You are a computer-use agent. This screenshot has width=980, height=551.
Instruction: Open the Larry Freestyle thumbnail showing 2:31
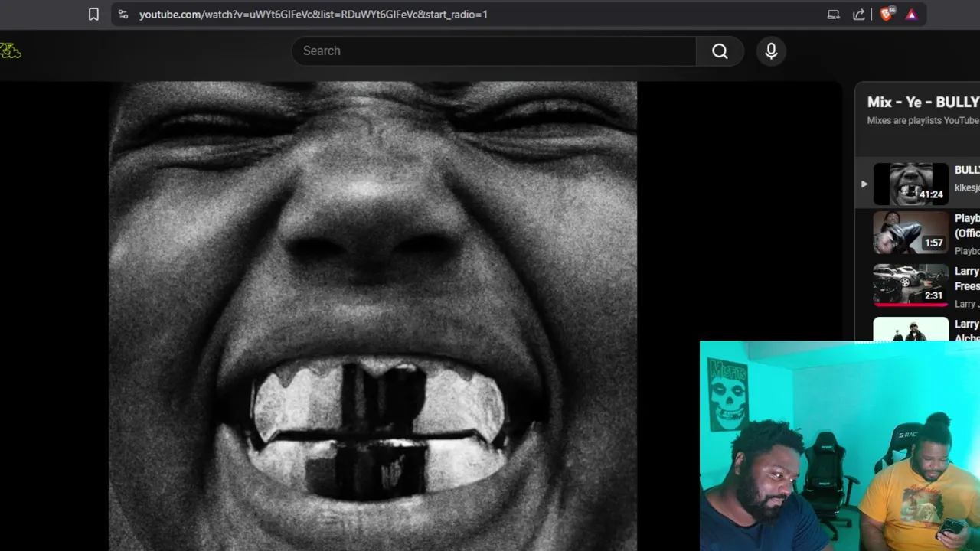(911, 285)
